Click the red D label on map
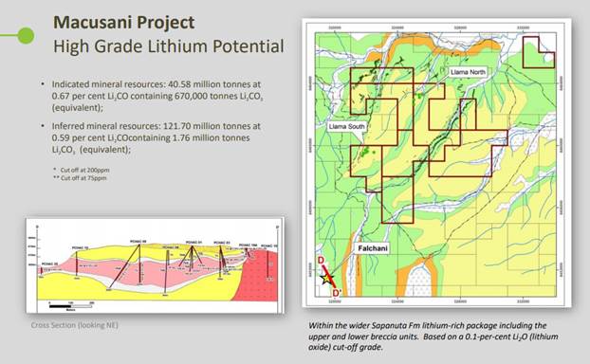Image resolution: width=590 pixels, height=364 pixels. [321, 261]
